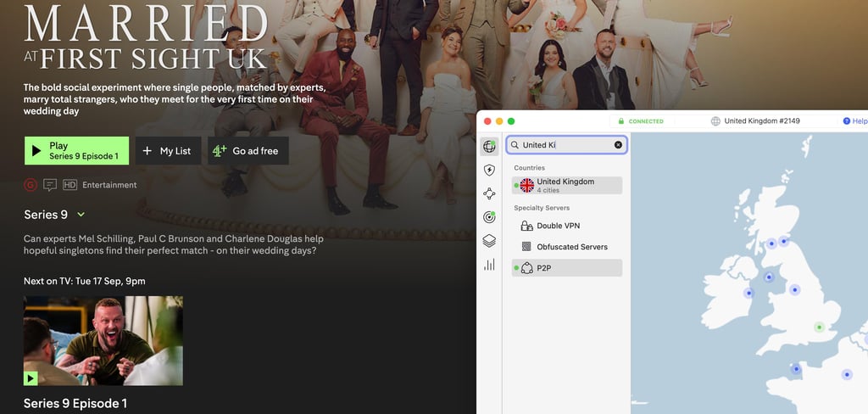Click the subtitles speech bubble icon
Image resolution: width=868 pixels, height=414 pixels.
pyautogui.click(x=50, y=185)
